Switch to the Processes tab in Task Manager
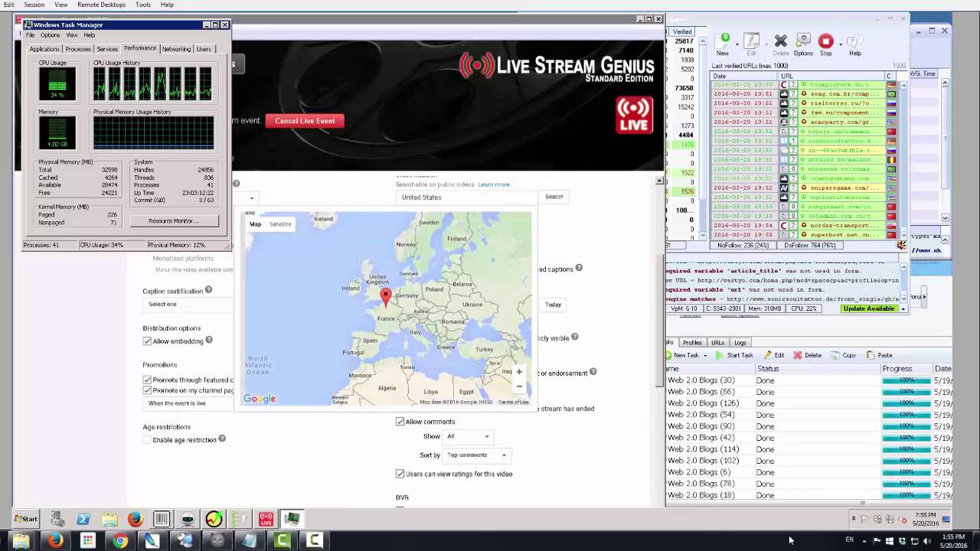The height and width of the screenshot is (551, 980). pos(78,49)
